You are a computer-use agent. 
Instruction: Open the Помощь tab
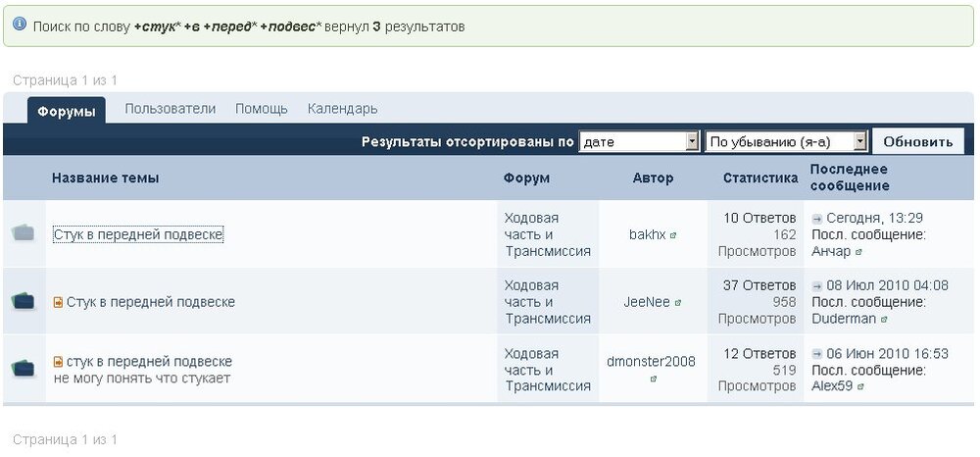[x=262, y=109]
